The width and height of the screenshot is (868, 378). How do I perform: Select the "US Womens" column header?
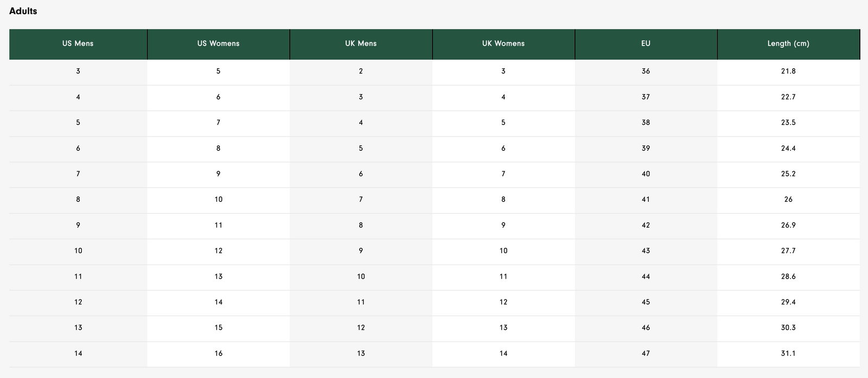point(218,44)
